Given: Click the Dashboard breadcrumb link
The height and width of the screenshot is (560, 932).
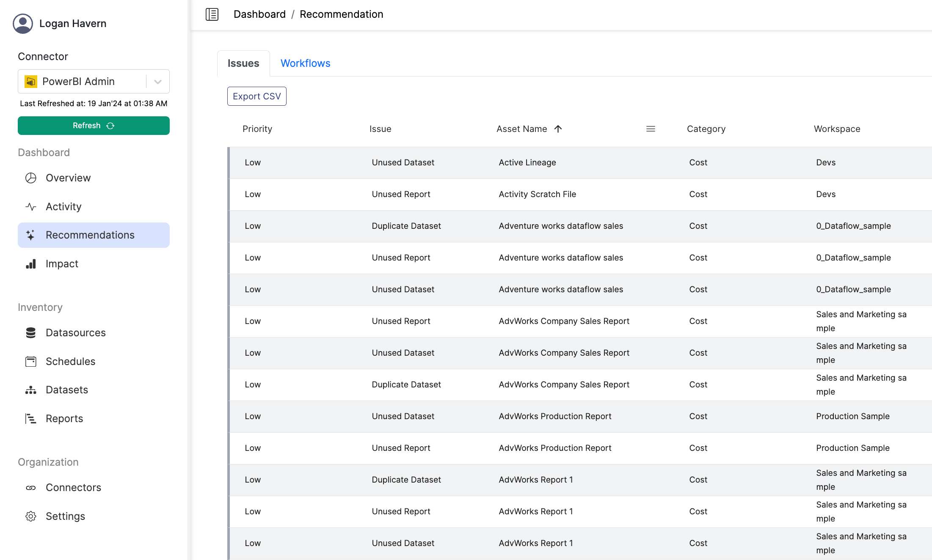Looking at the screenshot, I should click(x=259, y=14).
